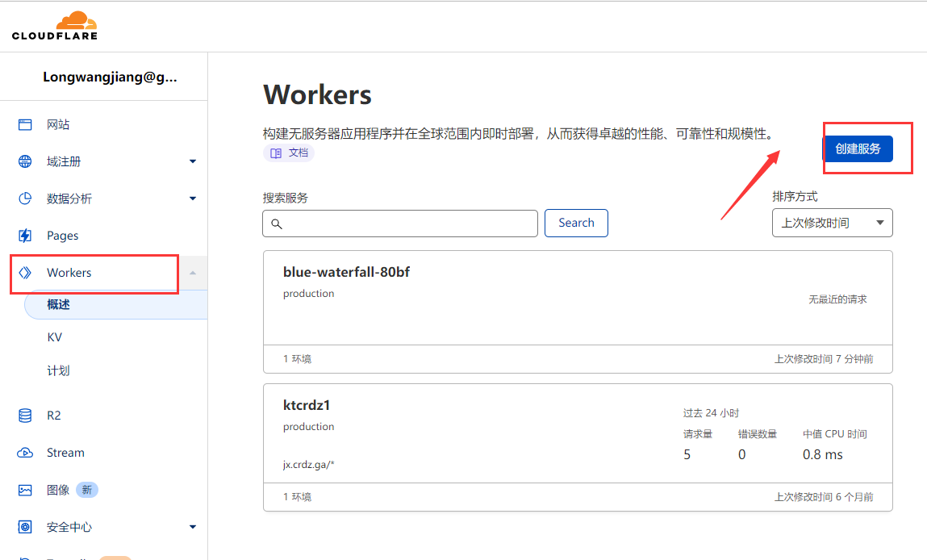Open the 上次修改时间 sort dropdown
This screenshot has width=927, height=560.
832,223
